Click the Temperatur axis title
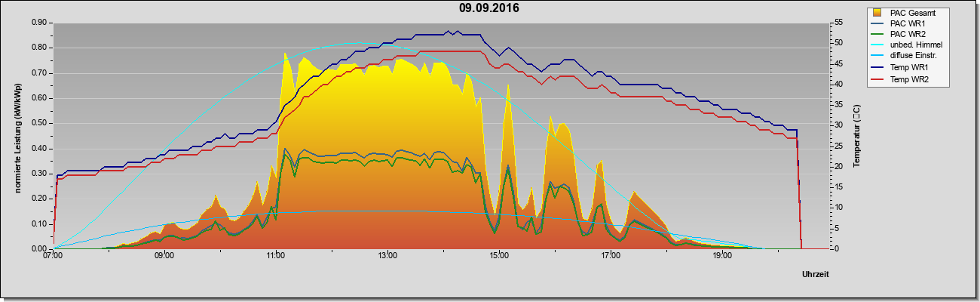This screenshot has height=302, width=980. 857,136
